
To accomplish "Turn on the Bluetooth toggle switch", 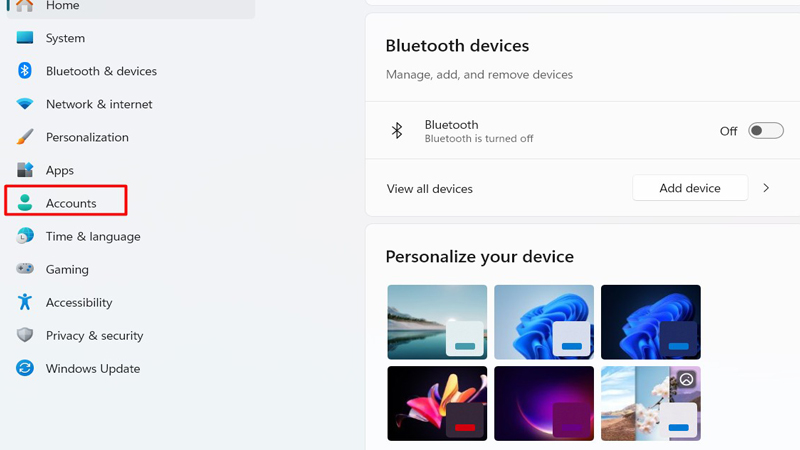I will [766, 131].
